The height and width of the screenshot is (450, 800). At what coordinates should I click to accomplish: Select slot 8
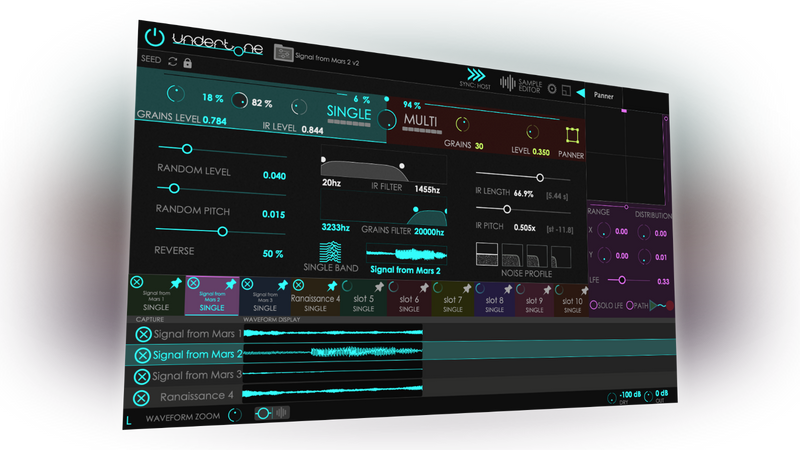(494, 299)
